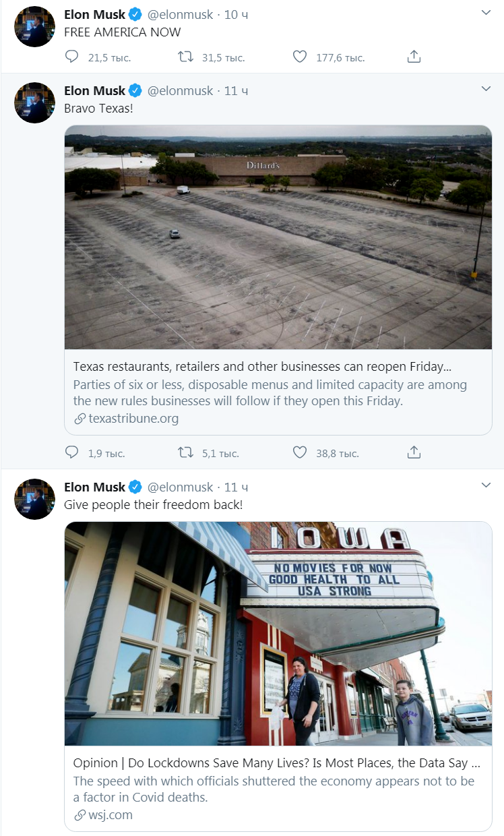Open the Texas restaurants reopen article headline
The height and width of the screenshot is (836, 504).
(261, 367)
